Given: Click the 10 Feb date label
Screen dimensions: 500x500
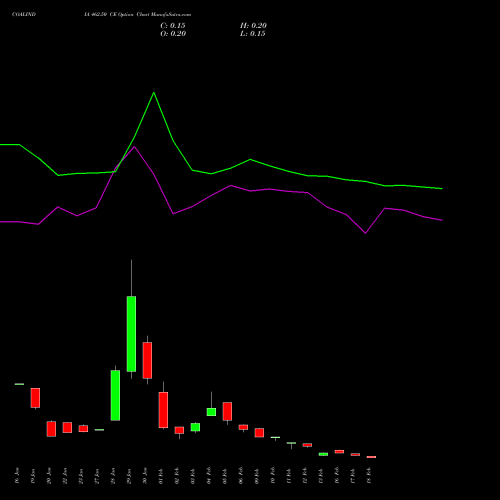Looking at the screenshot, I should pos(273,476).
